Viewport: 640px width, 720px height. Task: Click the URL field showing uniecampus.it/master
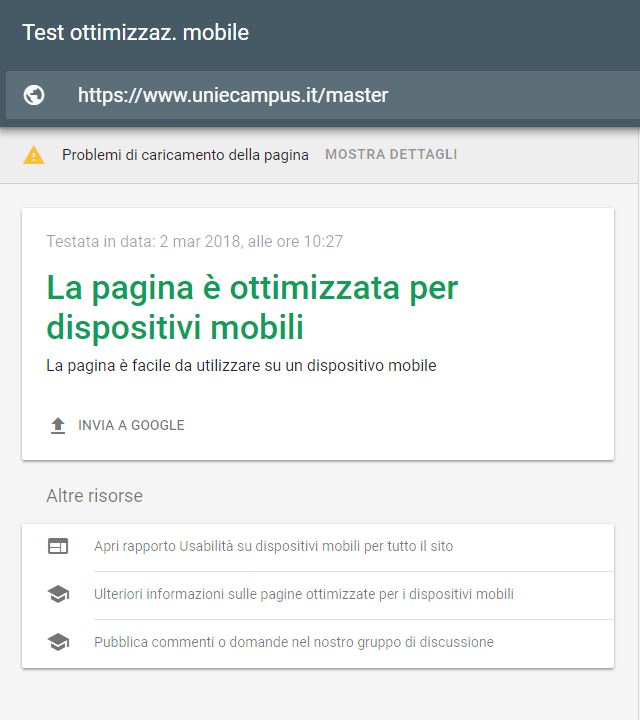click(323, 95)
